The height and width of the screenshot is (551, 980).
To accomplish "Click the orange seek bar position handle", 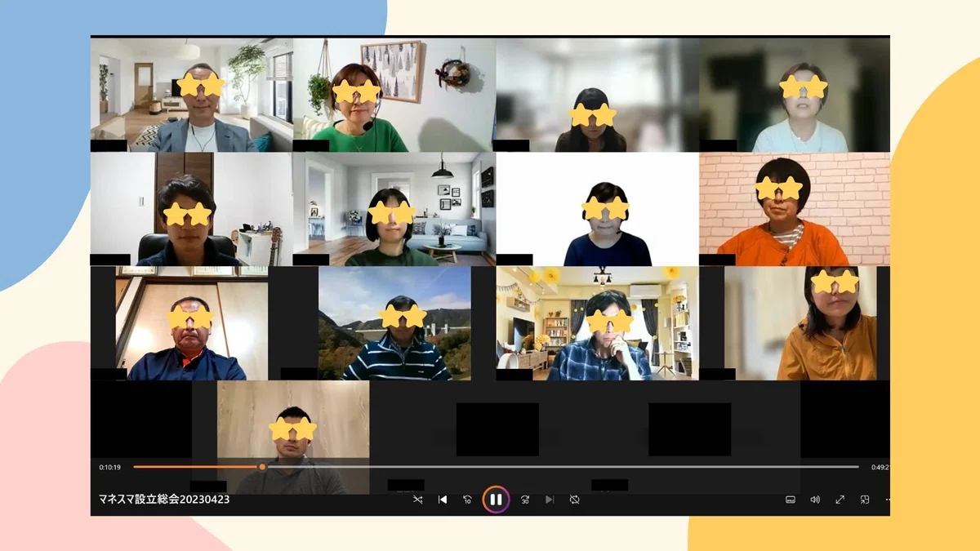I will point(262,467).
